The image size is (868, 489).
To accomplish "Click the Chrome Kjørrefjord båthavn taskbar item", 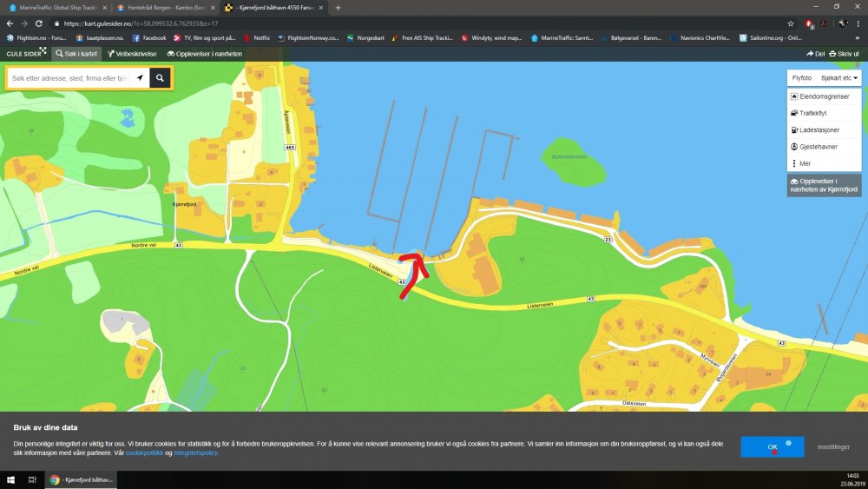I will click(82, 479).
